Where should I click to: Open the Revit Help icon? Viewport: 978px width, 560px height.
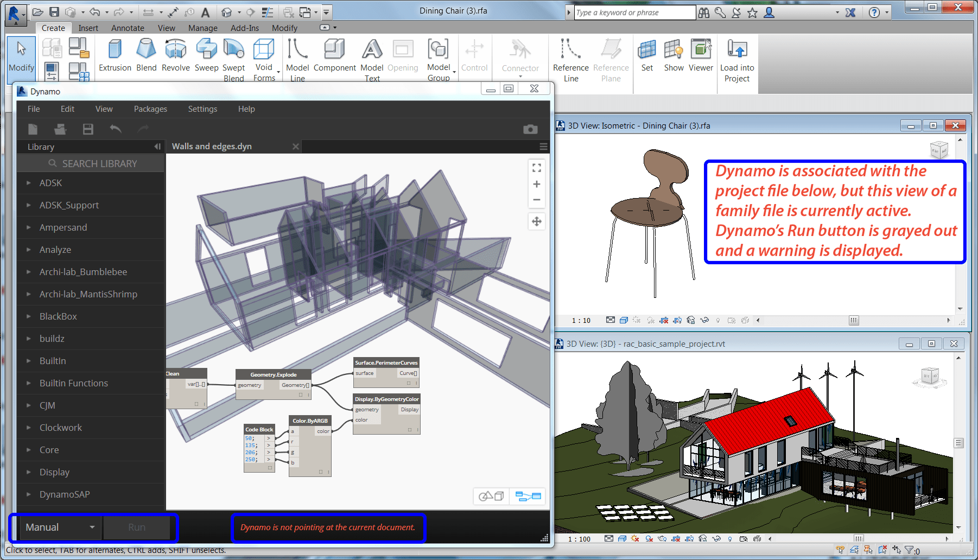874,12
